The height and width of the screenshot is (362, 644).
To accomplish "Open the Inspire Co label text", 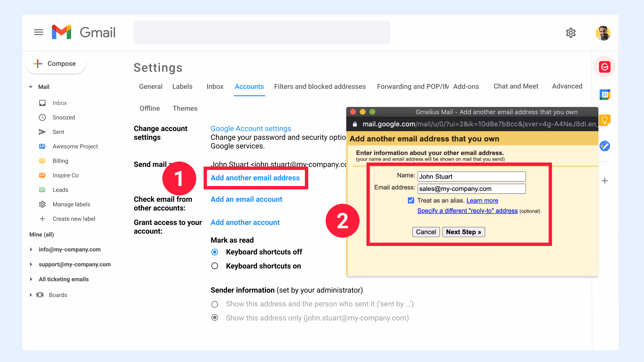I will [65, 175].
